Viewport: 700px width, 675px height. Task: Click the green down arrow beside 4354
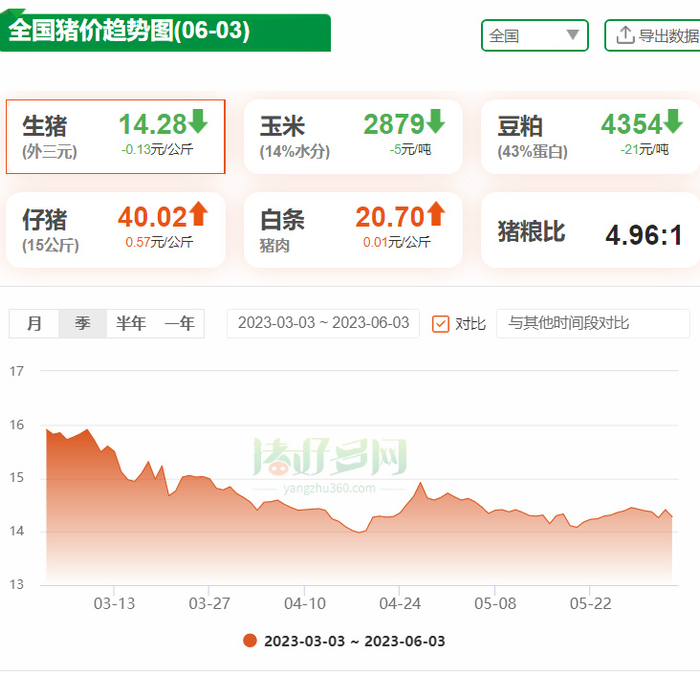click(x=673, y=121)
